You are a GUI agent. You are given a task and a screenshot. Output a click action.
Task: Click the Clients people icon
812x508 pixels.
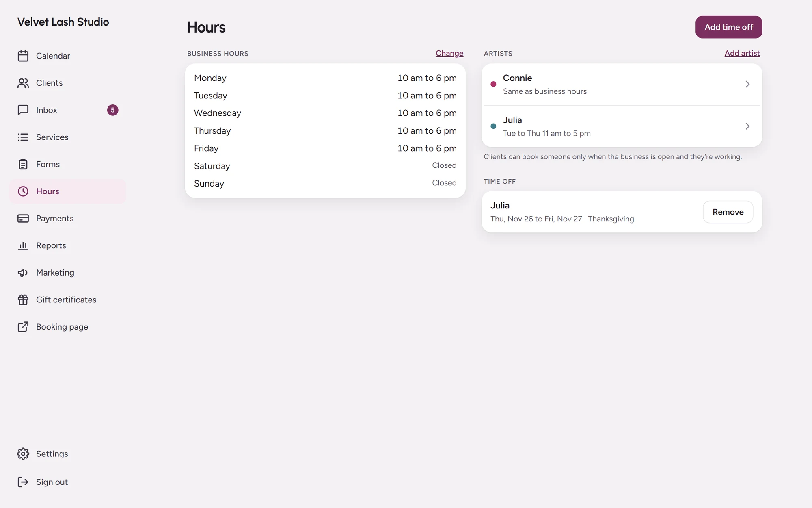tap(23, 83)
